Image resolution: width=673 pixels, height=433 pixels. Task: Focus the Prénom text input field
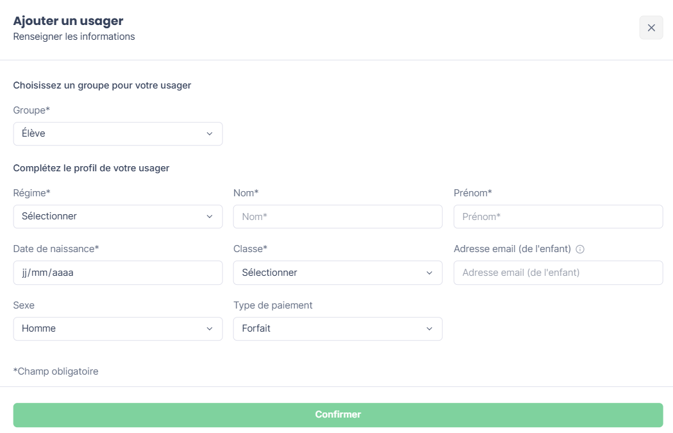[x=558, y=217]
